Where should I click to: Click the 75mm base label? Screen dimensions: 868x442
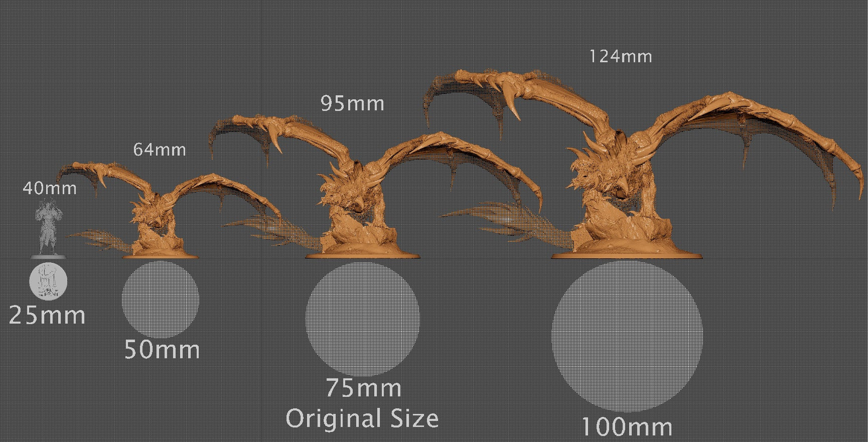(x=364, y=388)
